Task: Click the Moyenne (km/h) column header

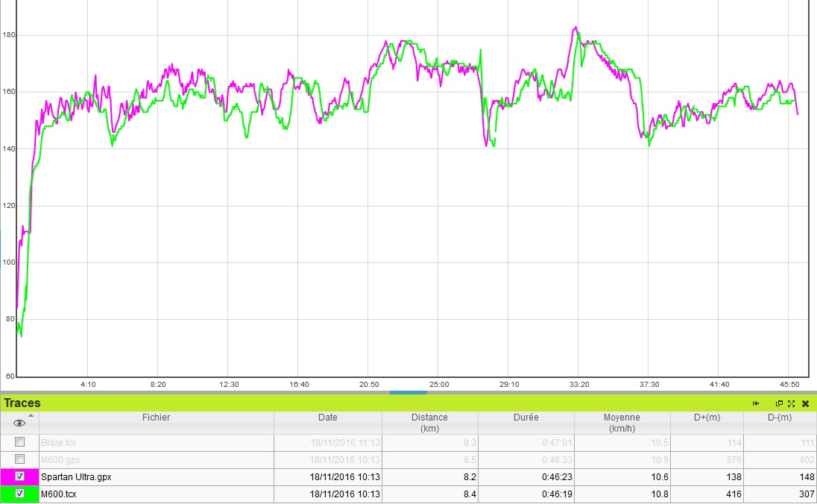Action: 622,422
